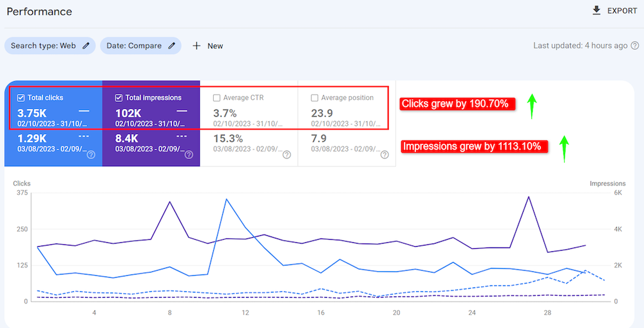Click day 12 on the chart x-axis
The width and height of the screenshot is (644, 328).
[245, 313]
